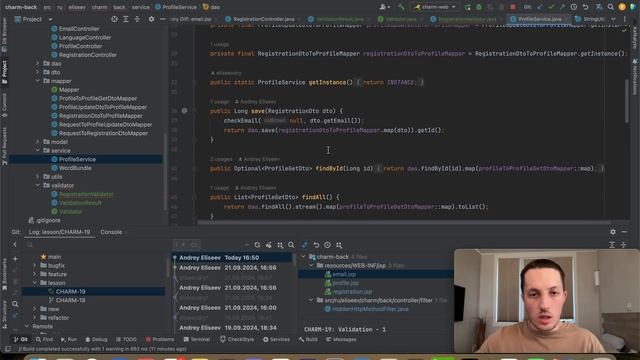
Task: Refresh the Git log
Action: pyautogui.click(x=257, y=245)
